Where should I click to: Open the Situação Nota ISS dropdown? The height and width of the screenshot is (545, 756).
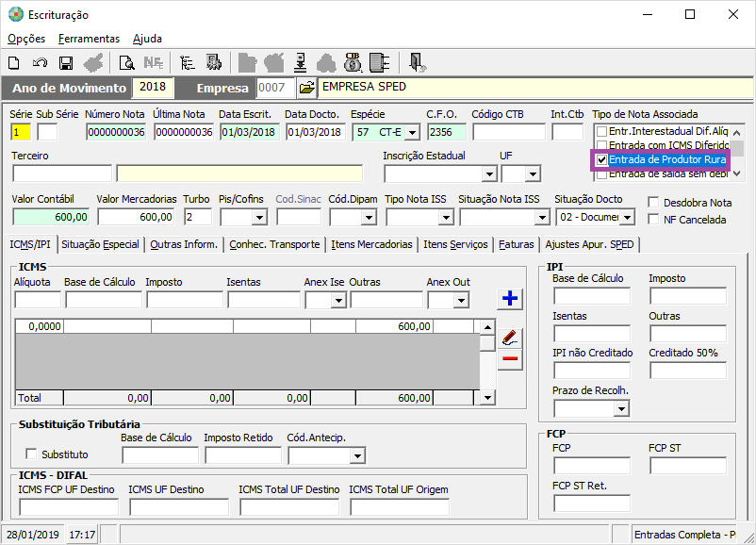coord(542,218)
